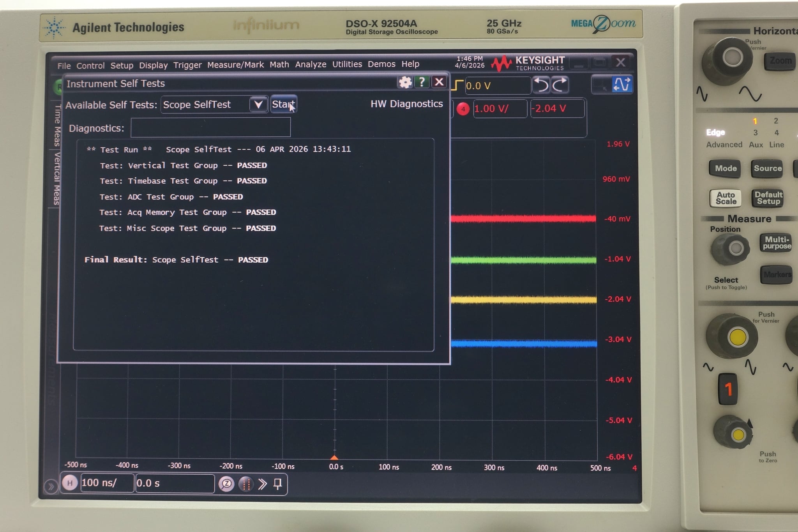Open the Help menu
The height and width of the screenshot is (532, 798).
click(x=410, y=64)
